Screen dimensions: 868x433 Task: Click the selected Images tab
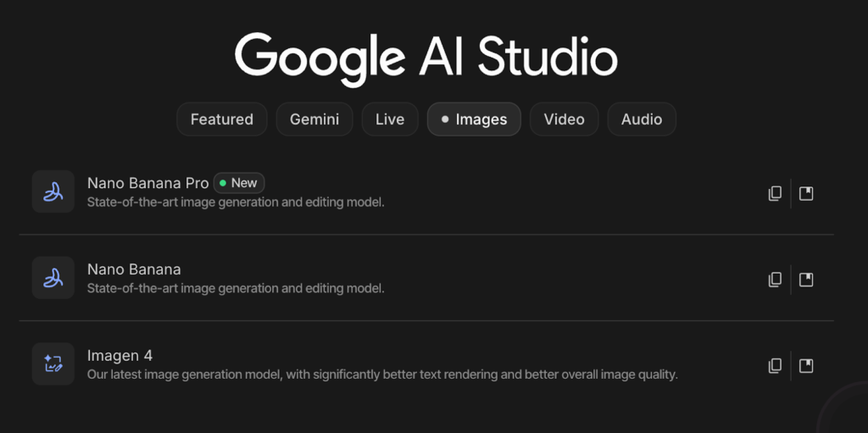(474, 119)
